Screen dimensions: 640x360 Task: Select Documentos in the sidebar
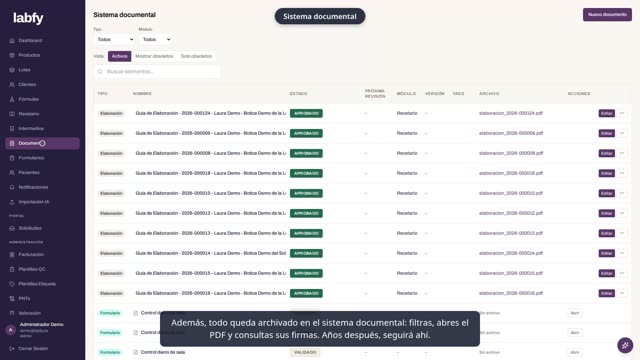tap(42, 143)
